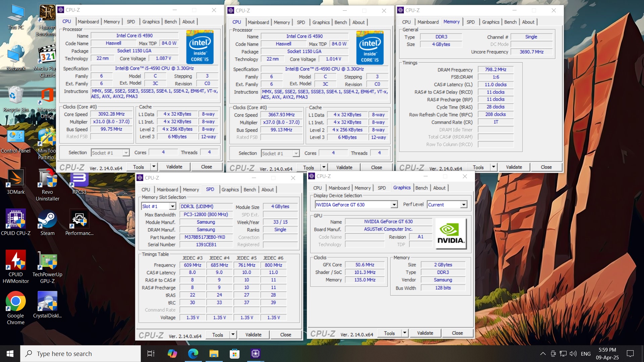Expand Tools dropdown arrow in first CPU-Z window
The width and height of the screenshot is (644, 362).
pos(154,167)
